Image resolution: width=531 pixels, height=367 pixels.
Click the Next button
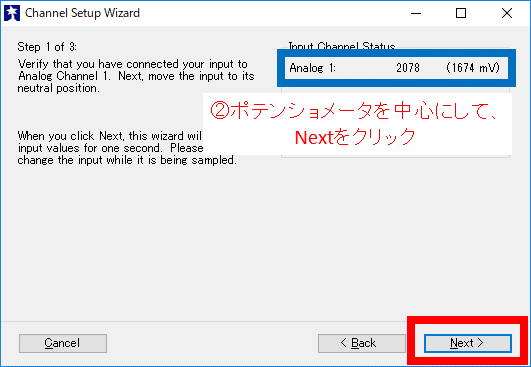click(x=468, y=343)
